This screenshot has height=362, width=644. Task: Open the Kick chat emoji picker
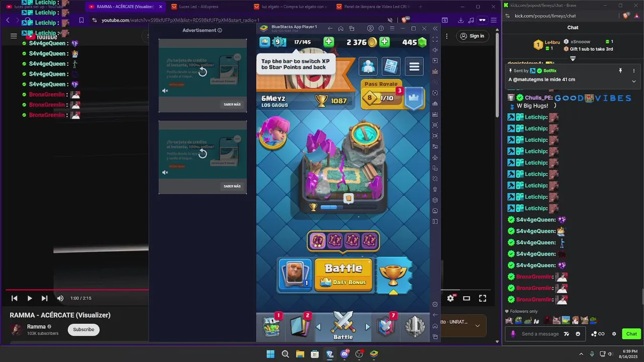coord(578,334)
